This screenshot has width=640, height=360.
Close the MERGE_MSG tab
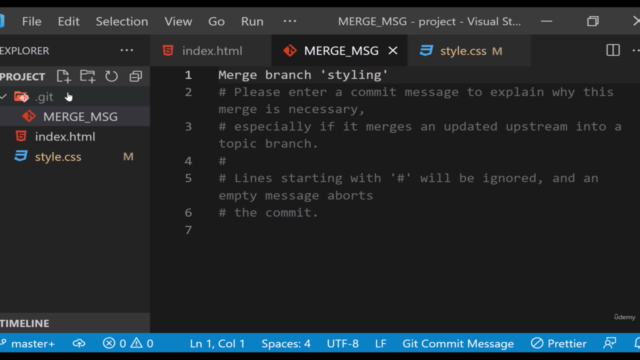click(393, 51)
